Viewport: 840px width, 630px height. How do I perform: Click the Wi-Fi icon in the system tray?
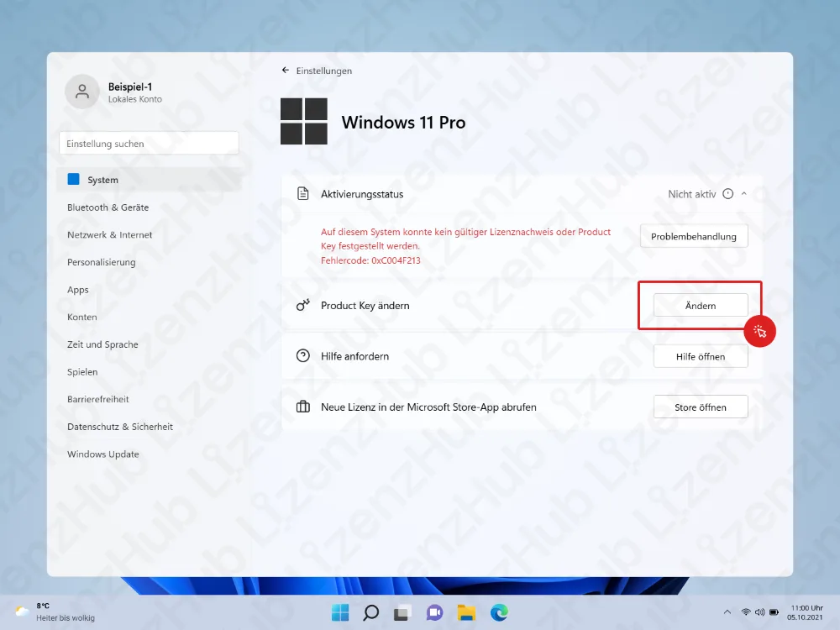746,612
